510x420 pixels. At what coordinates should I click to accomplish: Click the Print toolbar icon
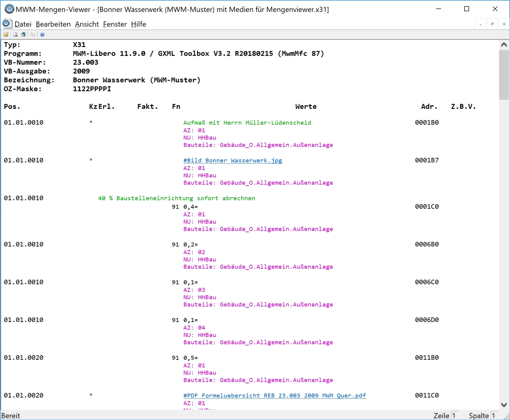click(23, 35)
